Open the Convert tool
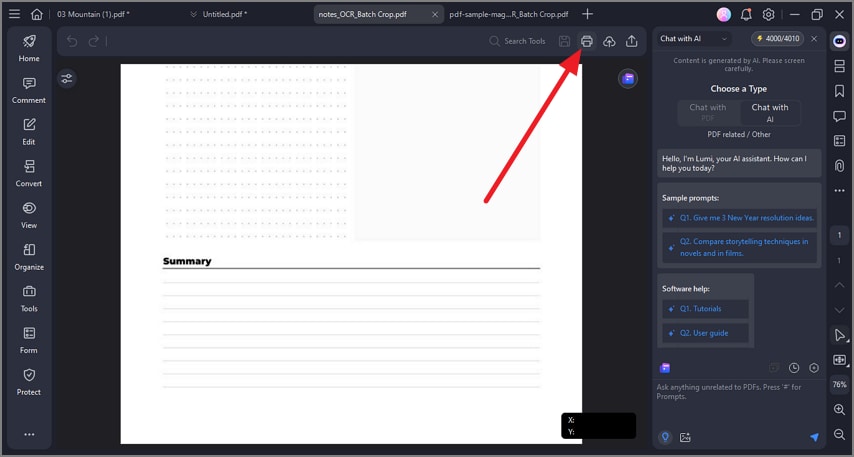This screenshot has width=854, height=457. pos(29,173)
